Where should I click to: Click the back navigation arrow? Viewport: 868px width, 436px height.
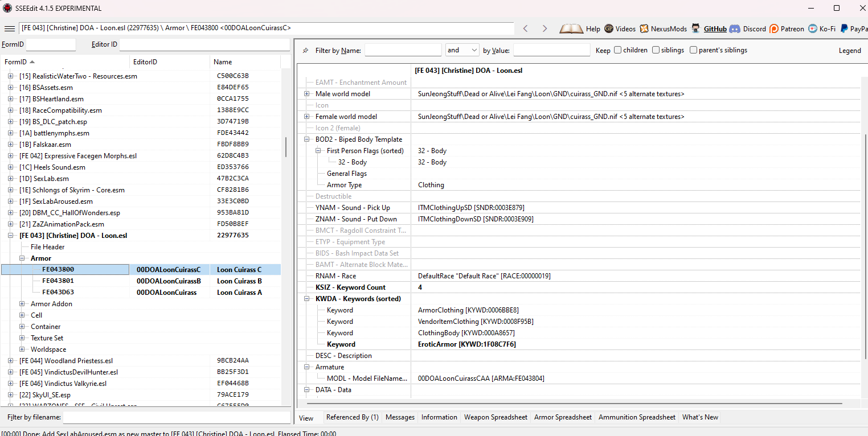526,28
